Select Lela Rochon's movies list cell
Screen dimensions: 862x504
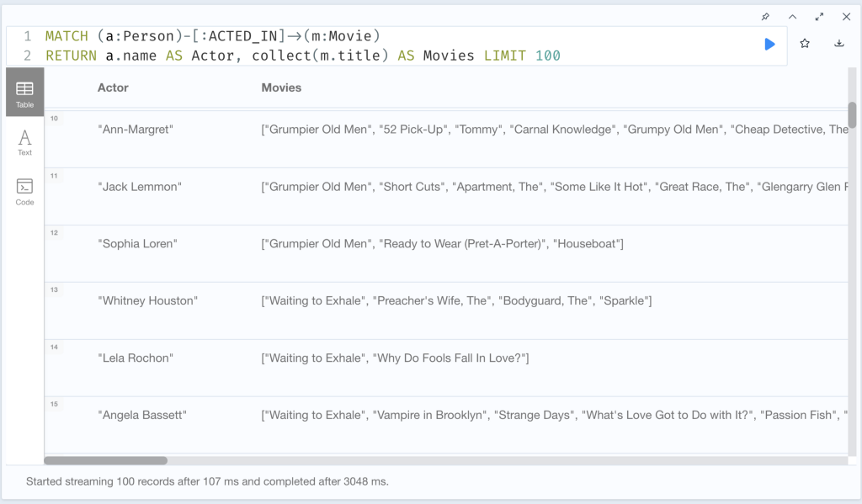click(395, 358)
